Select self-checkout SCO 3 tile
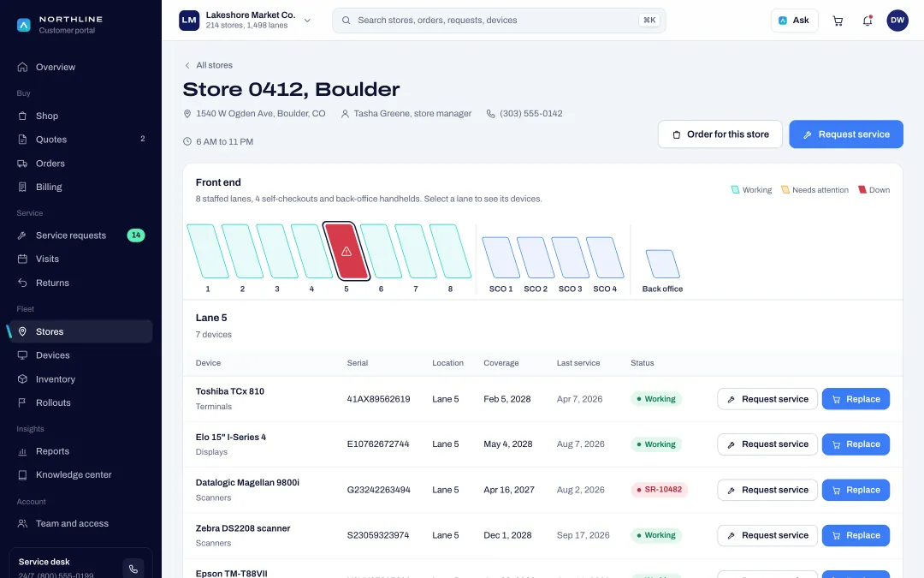 [571, 257]
